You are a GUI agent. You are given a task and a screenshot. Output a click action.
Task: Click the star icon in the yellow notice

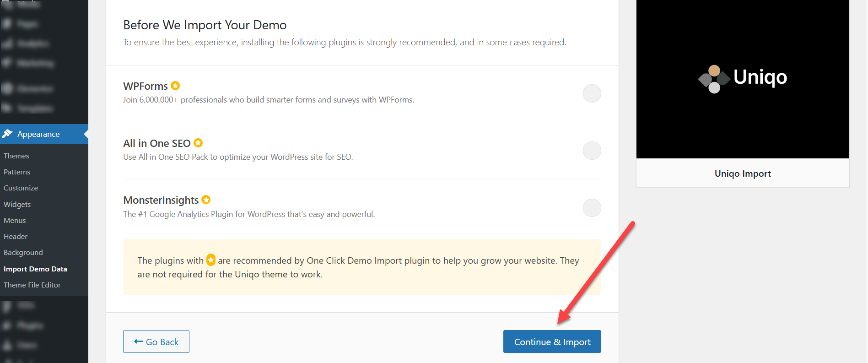[x=210, y=260]
